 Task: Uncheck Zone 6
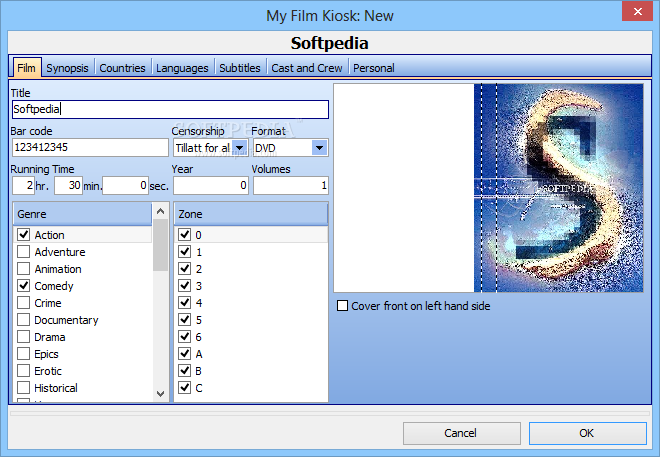click(x=185, y=337)
